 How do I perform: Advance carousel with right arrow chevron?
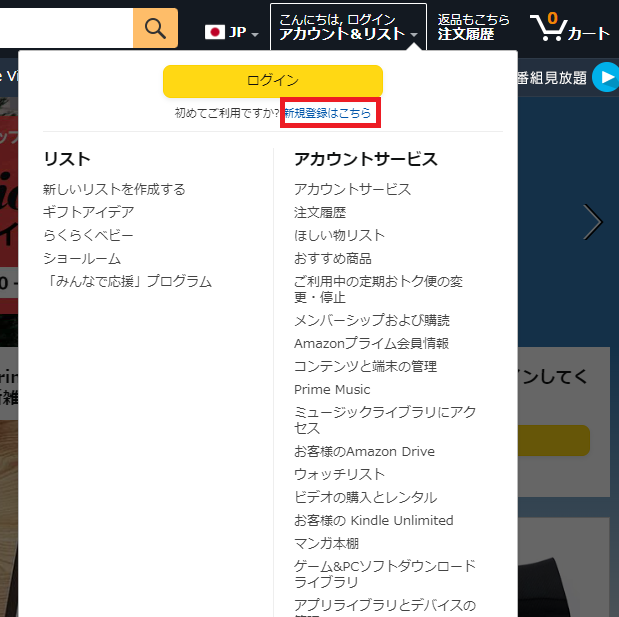click(x=593, y=222)
